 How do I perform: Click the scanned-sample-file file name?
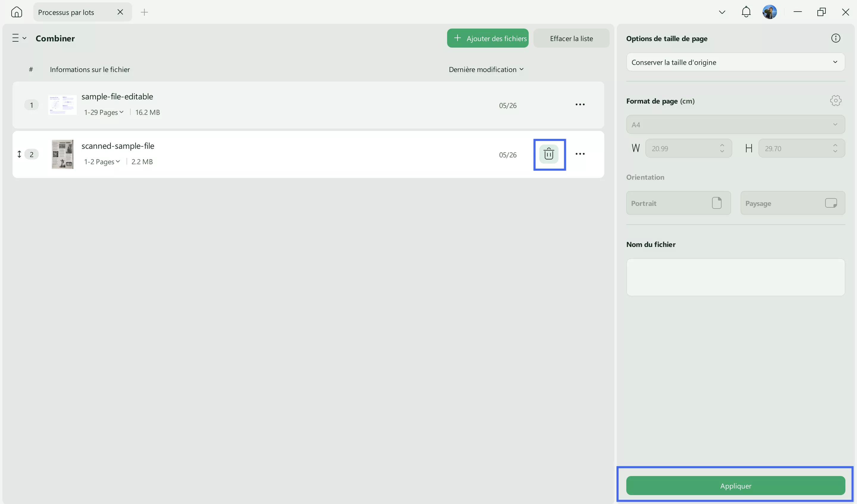coord(118,146)
